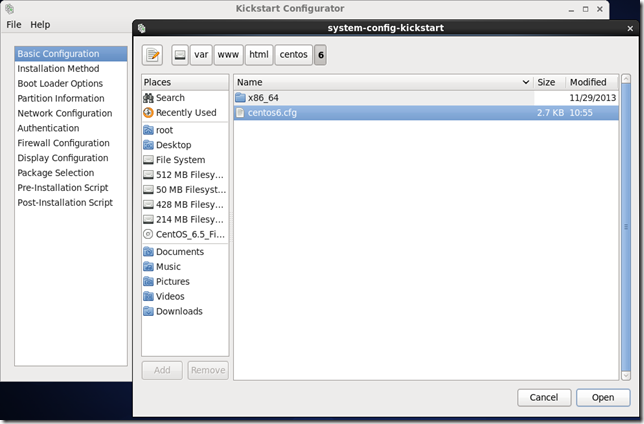Viewport: 644px width, 424px height.
Task: Click the 11/29/2013 modified date cell
Action: point(593,98)
